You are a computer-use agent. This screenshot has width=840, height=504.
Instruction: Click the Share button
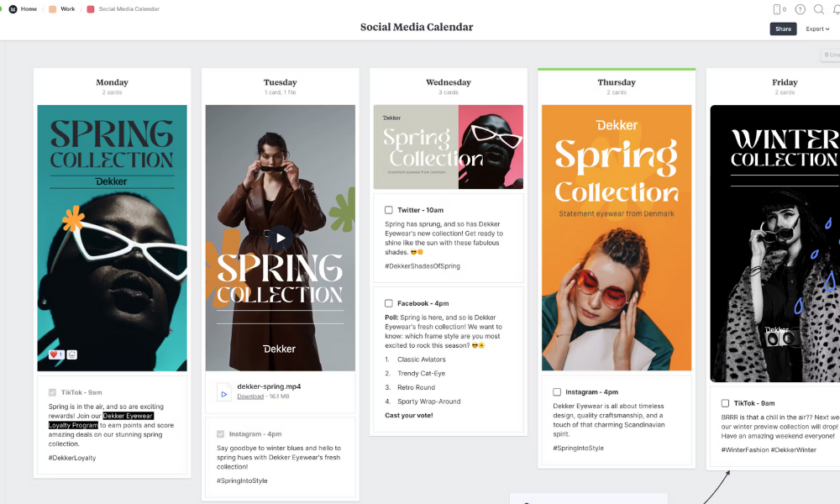(783, 29)
